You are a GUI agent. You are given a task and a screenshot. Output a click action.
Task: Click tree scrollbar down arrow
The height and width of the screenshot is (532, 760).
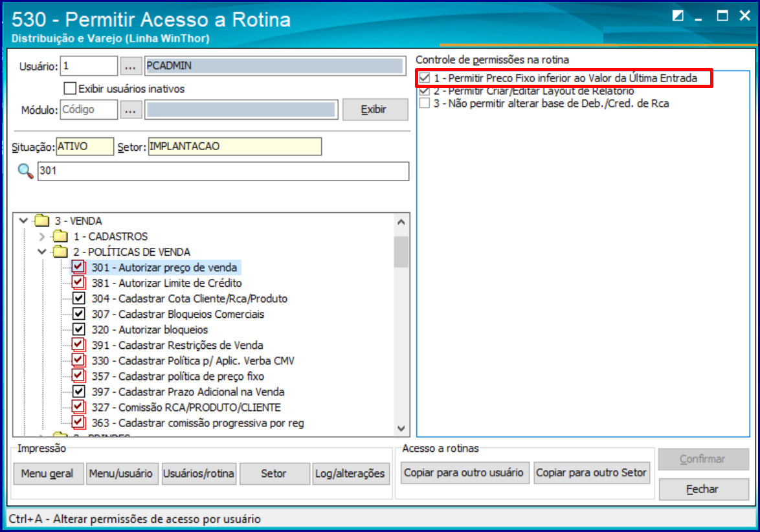[x=401, y=428]
